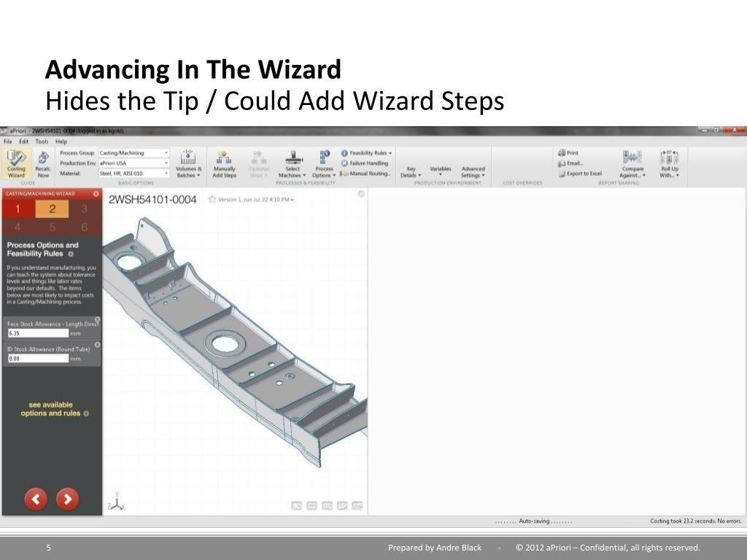The height and width of the screenshot is (560, 747).
Task: Click info icon beside Feasibility Rules heading
Action: pyautogui.click(x=71, y=254)
